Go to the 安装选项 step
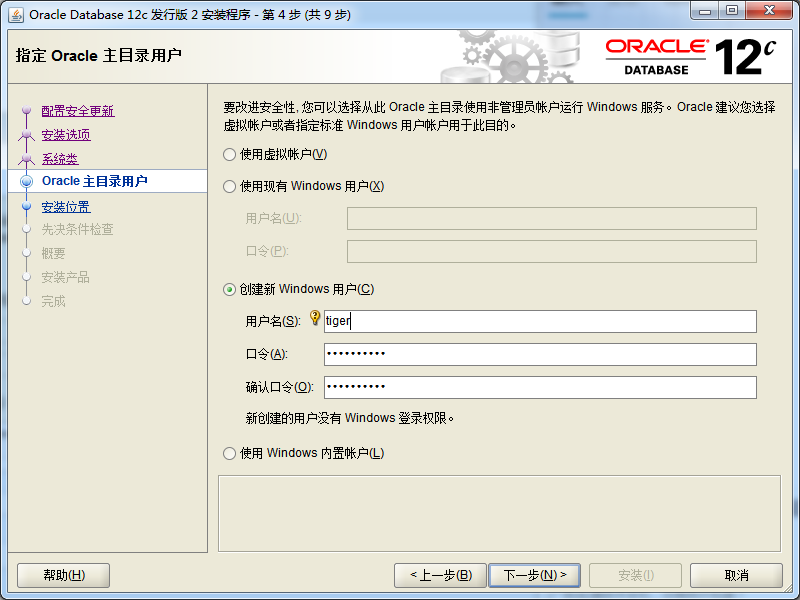The width and height of the screenshot is (800, 600). coord(66,135)
